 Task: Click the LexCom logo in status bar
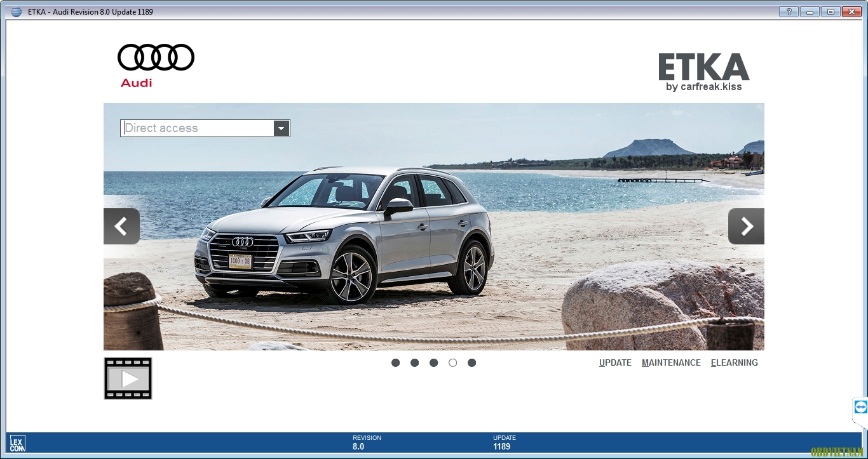click(x=17, y=443)
